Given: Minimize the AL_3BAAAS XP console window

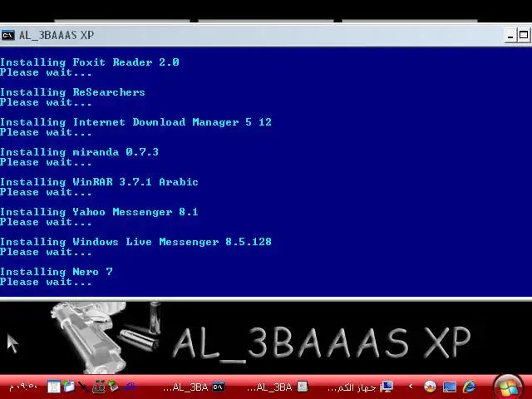Looking at the screenshot, I should pos(510,35).
